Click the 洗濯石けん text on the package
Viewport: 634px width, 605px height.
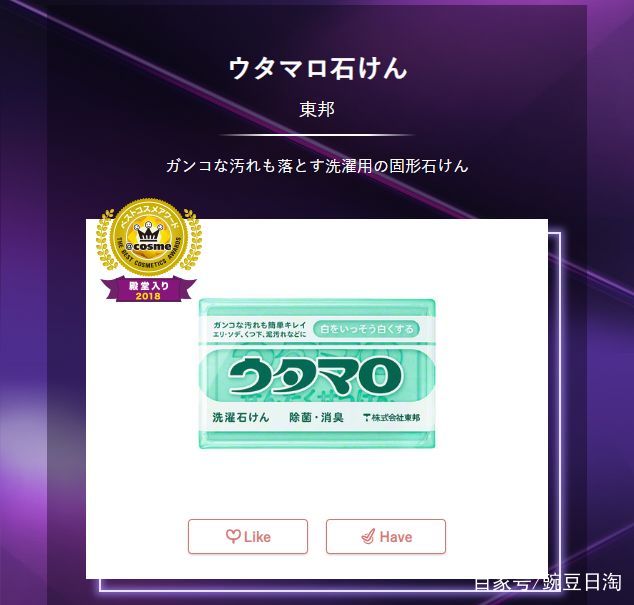coord(241,417)
